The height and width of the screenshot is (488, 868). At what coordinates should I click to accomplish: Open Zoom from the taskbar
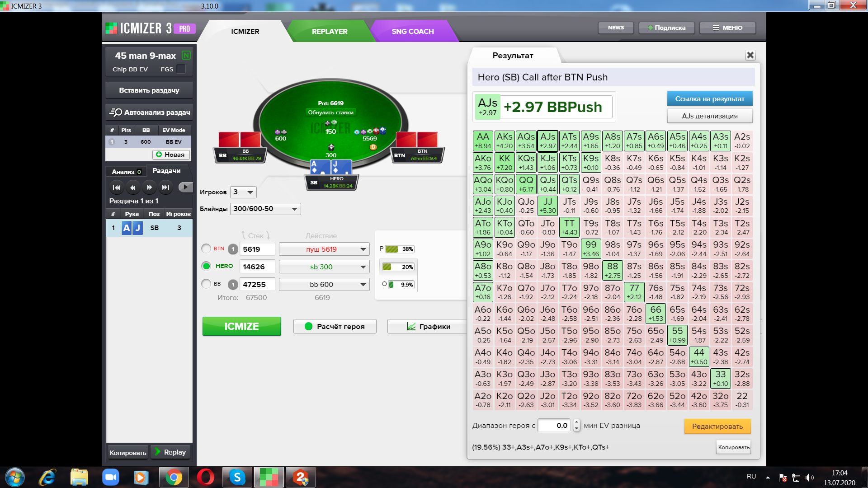[x=110, y=477]
